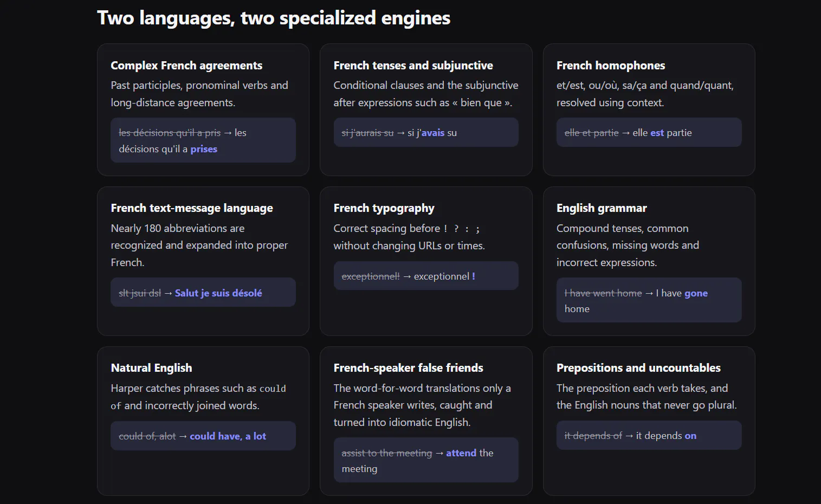Click the 'Nearly 180 abbreviations' description
The width and height of the screenshot is (821, 504).
coord(199,245)
